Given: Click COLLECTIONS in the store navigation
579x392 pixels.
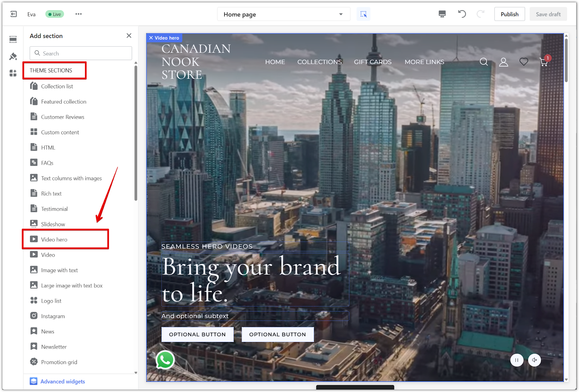Looking at the screenshot, I should click(320, 62).
